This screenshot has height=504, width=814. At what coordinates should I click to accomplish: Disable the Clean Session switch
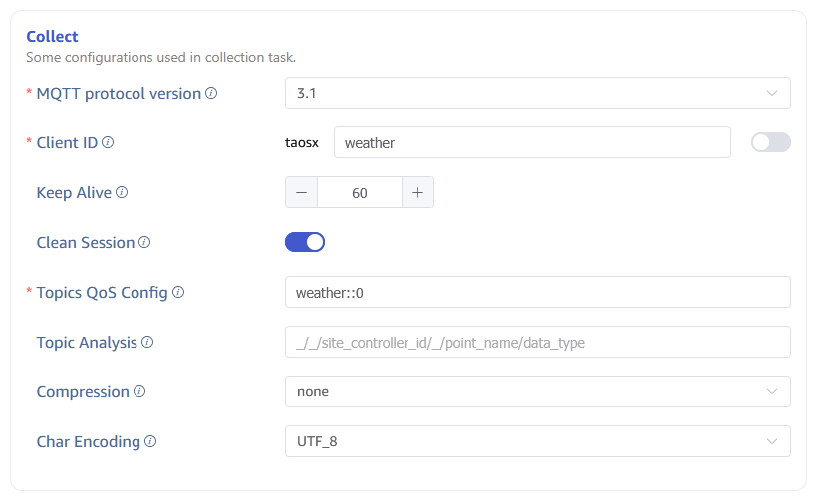[x=305, y=242]
